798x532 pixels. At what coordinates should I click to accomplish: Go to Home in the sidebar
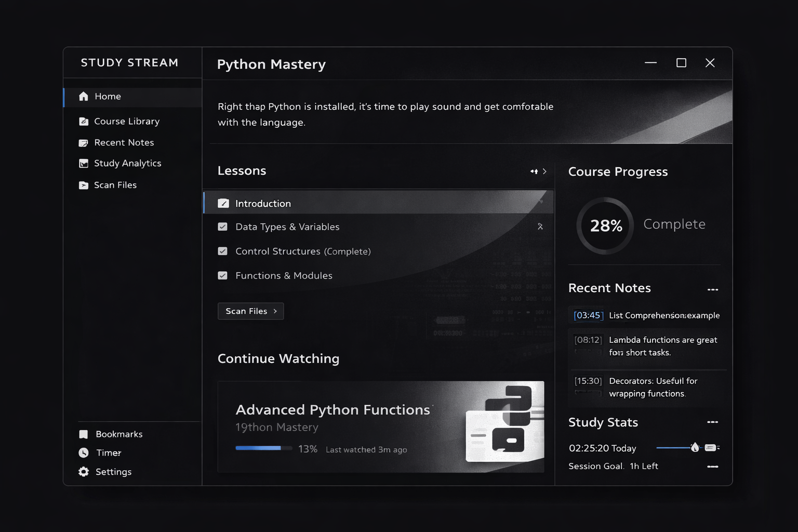[x=132, y=97]
